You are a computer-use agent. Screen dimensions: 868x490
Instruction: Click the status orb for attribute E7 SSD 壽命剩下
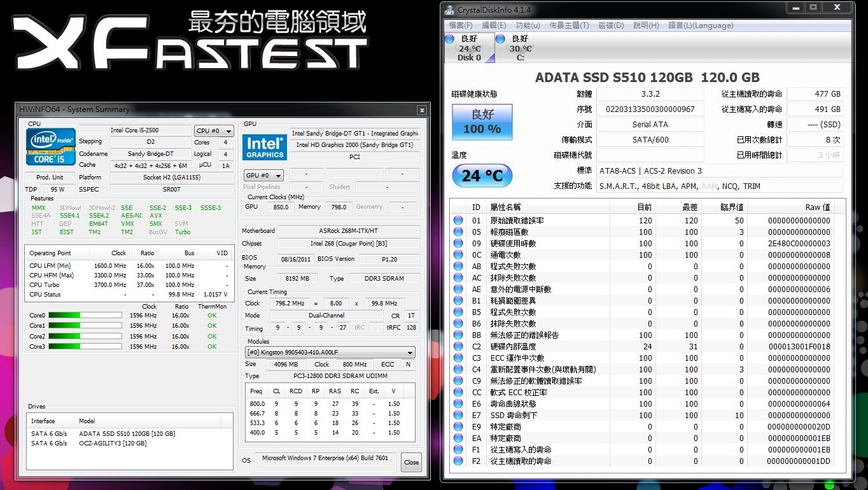[458, 416]
